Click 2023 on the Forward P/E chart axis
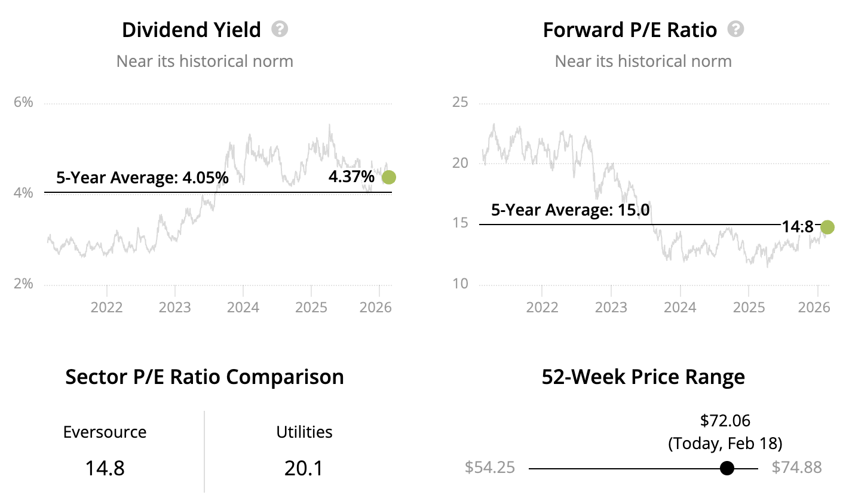Screen dimensions: 846x504 click(611, 308)
